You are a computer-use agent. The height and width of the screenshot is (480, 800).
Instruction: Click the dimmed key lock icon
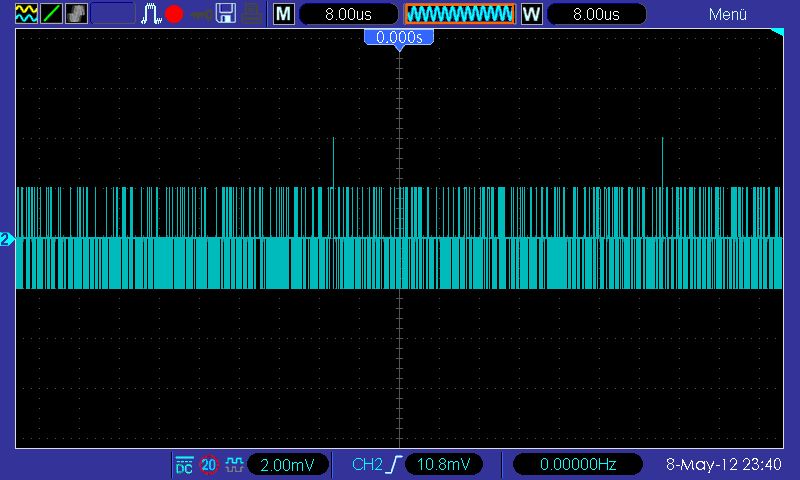click(x=202, y=15)
